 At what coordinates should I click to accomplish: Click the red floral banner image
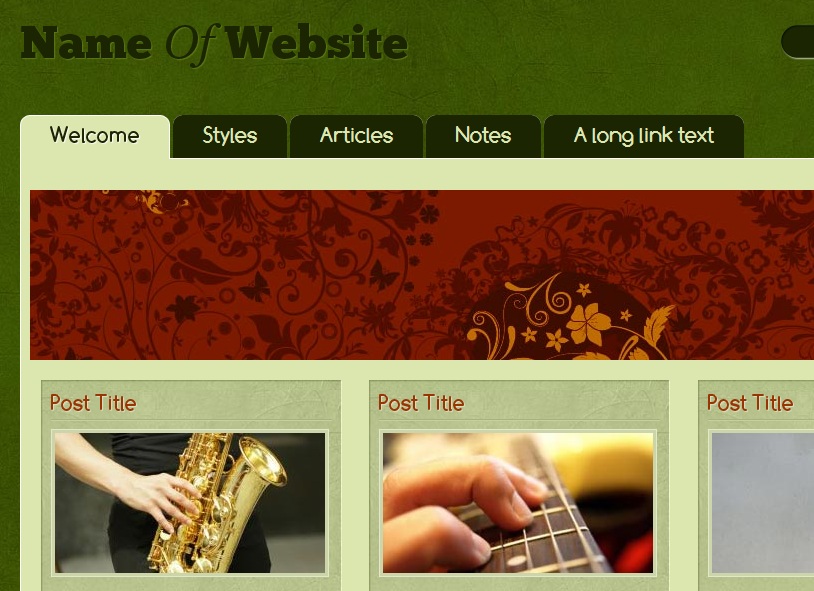tap(422, 275)
